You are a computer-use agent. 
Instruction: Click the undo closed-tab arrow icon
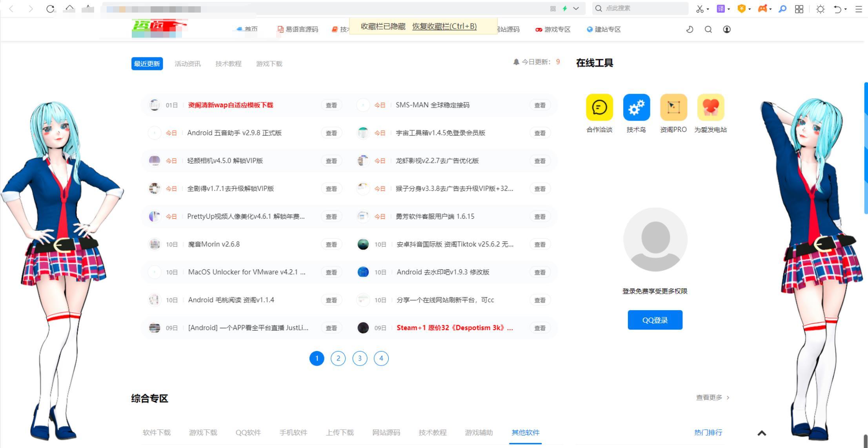pos(837,9)
